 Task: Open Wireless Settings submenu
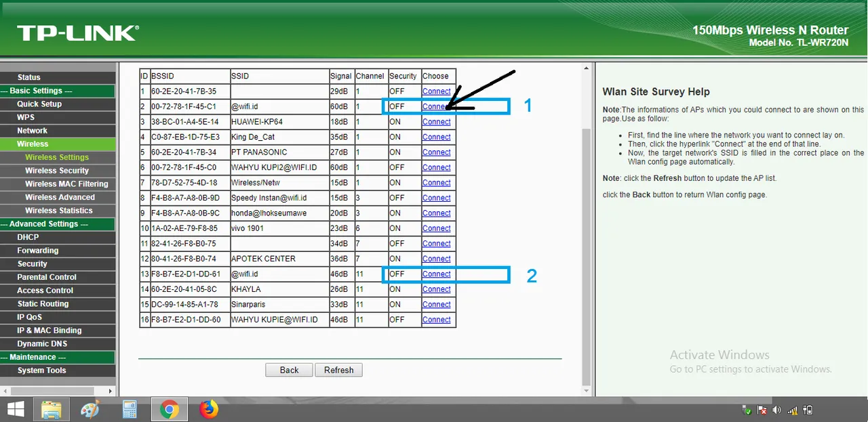coord(57,157)
